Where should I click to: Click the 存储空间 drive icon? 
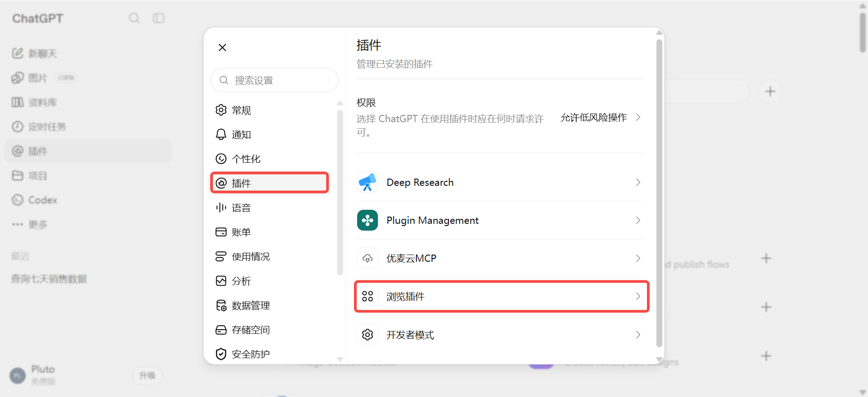pyautogui.click(x=221, y=330)
